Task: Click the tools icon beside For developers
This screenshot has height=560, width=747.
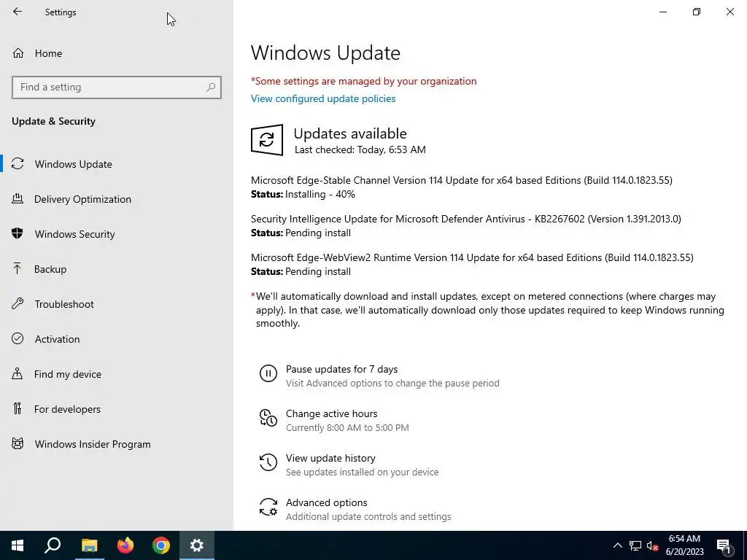Action: pos(18,408)
